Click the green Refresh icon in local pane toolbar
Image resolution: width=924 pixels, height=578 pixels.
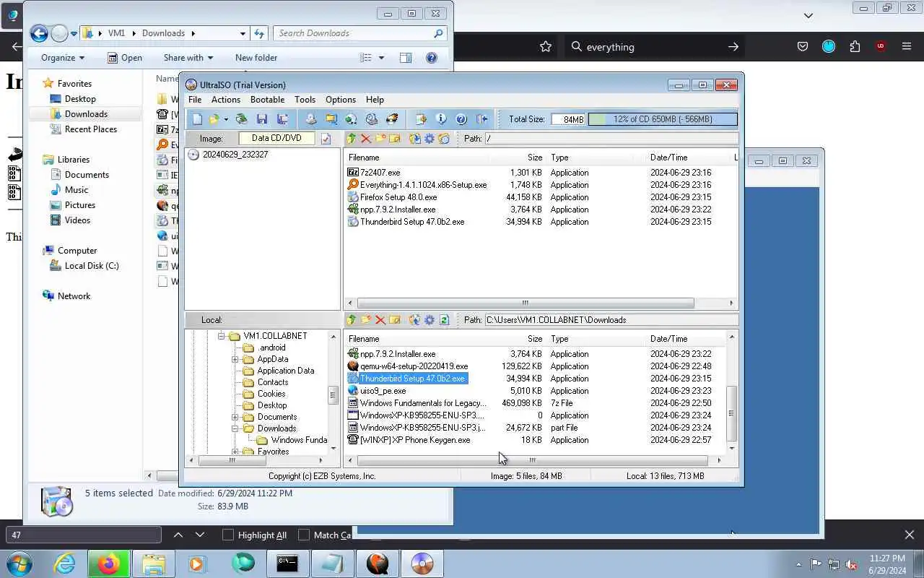tap(444, 319)
